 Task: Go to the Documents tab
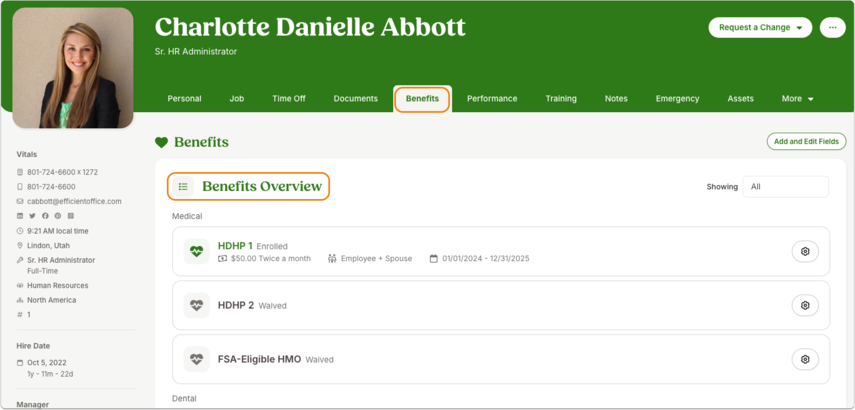[x=356, y=99]
